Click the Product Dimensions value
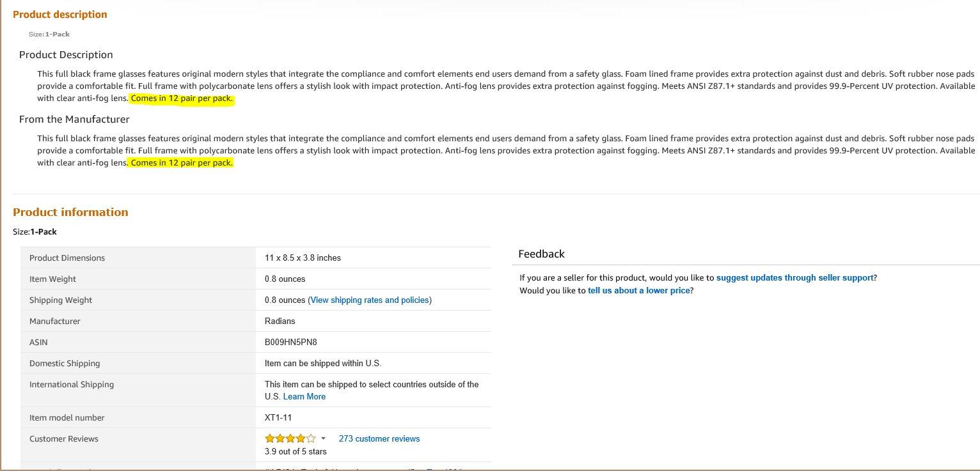 (x=303, y=258)
